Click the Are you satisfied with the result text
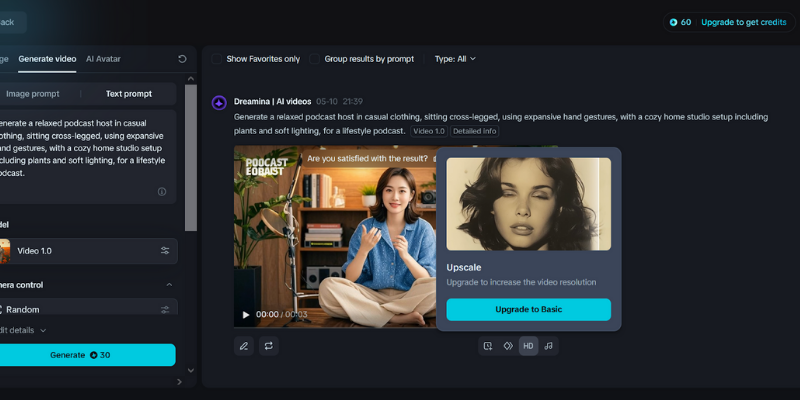Viewport: 800px width, 400px height. tap(367, 159)
